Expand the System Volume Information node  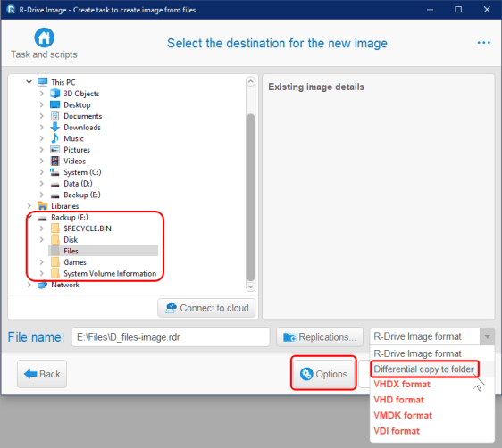click(x=41, y=273)
